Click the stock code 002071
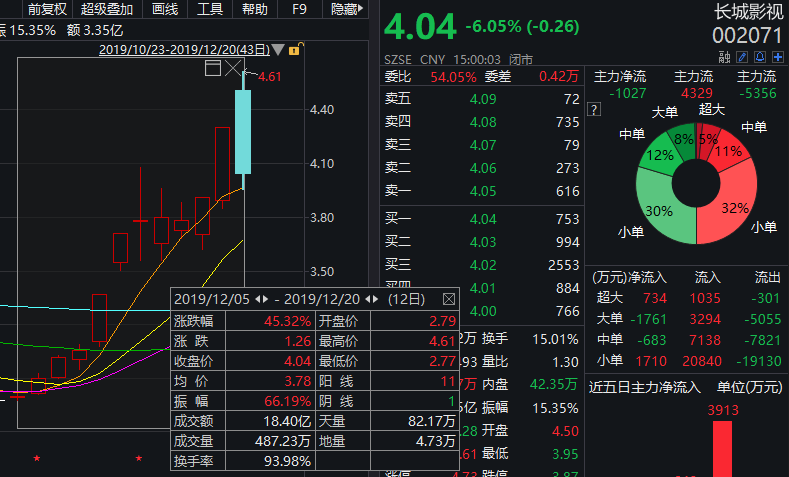This screenshot has height=477, width=789. [747, 36]
